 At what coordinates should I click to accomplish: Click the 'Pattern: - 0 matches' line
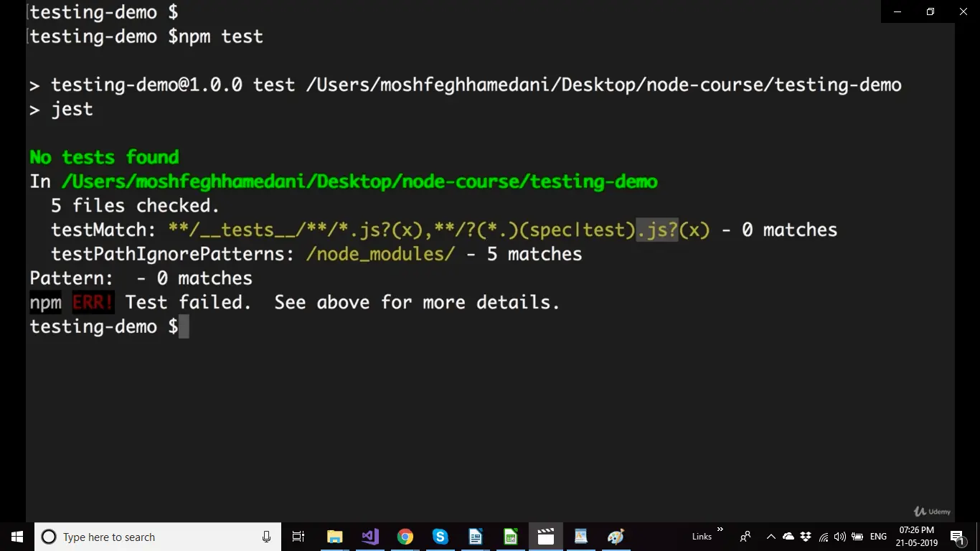pos(141,278)
